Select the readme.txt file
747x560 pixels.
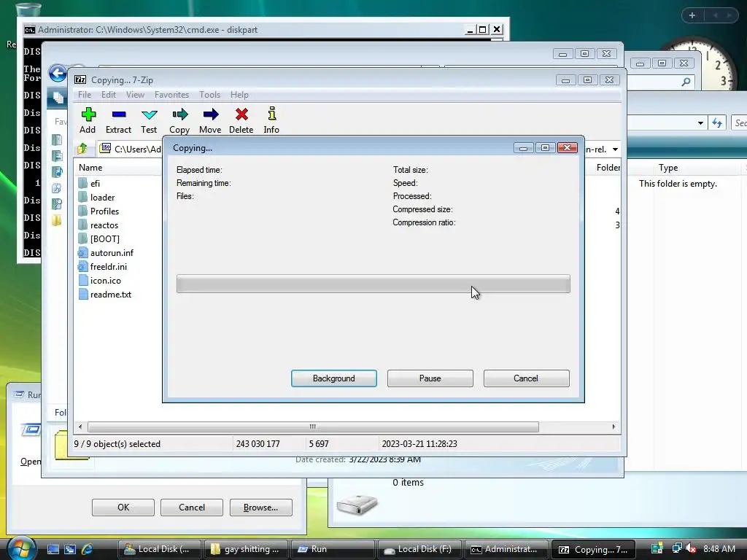111,295
